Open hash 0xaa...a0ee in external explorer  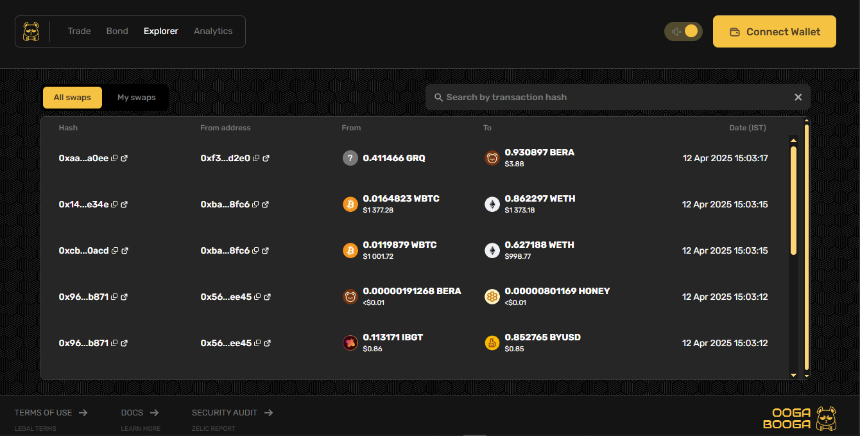point(124,158)
